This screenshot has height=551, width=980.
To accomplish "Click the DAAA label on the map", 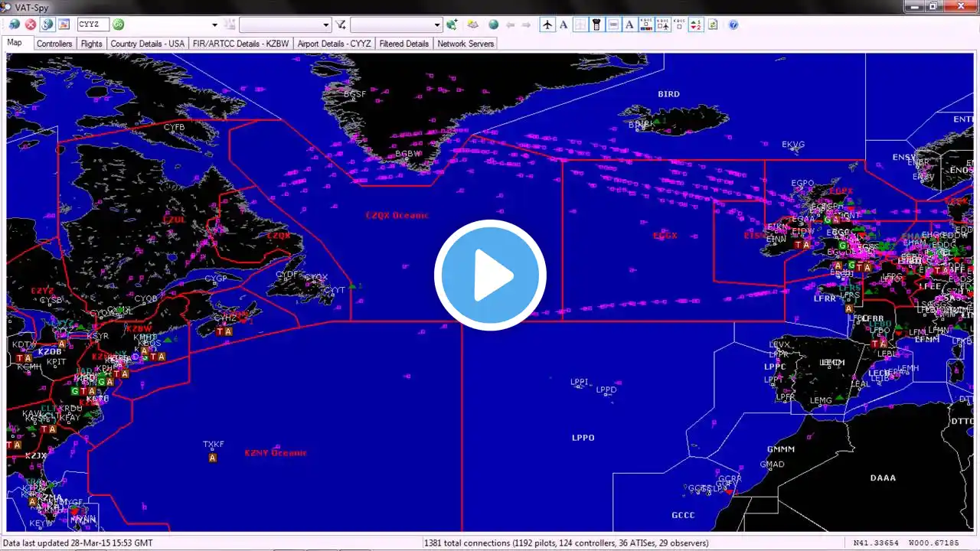I will click(883, 478).
